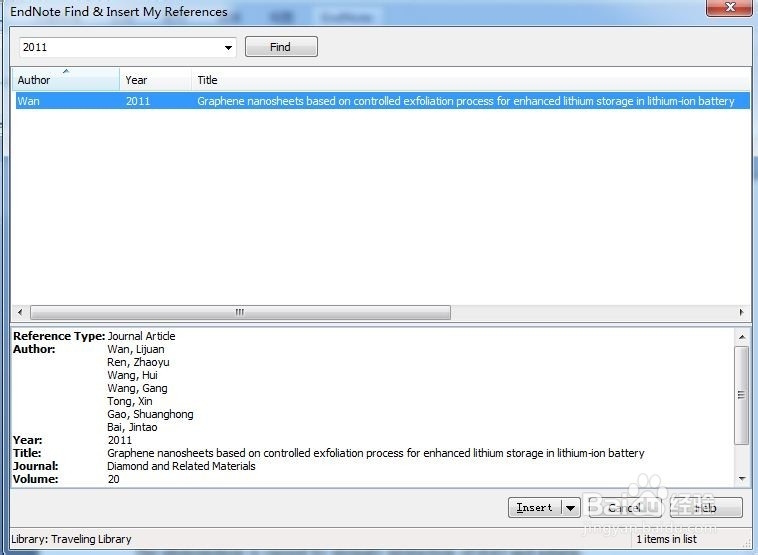
Task: Sort by Year column header
Action: coord(155,80)
